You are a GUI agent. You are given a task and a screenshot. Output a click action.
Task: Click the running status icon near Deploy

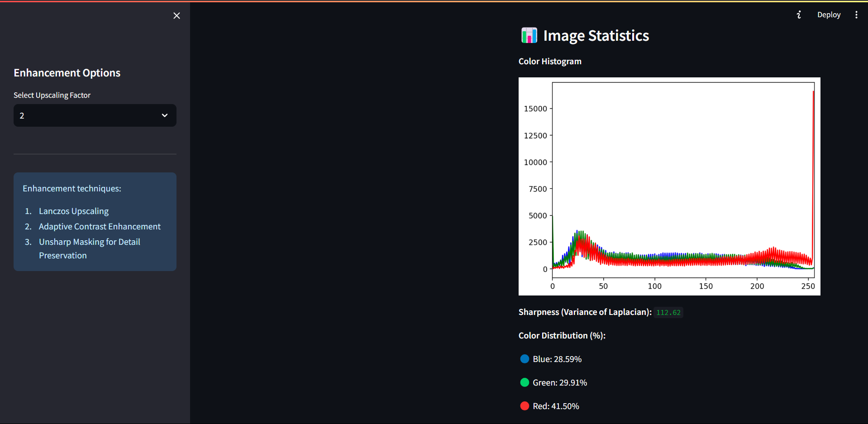(799, 15)
